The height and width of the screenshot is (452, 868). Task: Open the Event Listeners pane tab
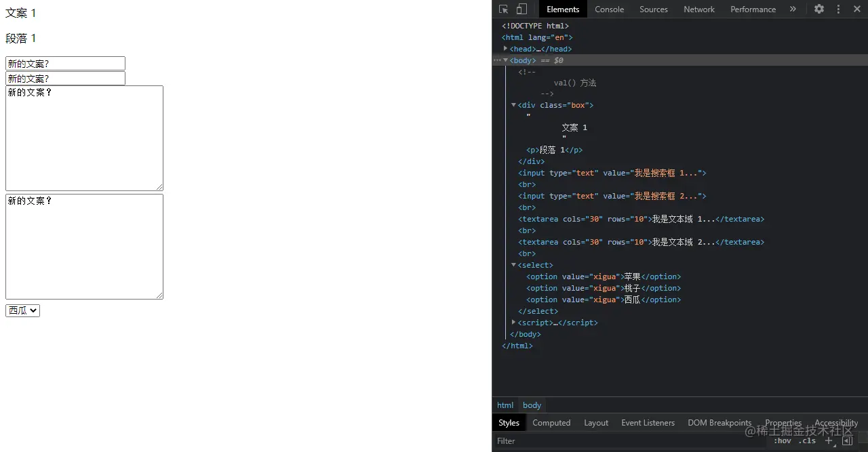click(x=648, y=422)
